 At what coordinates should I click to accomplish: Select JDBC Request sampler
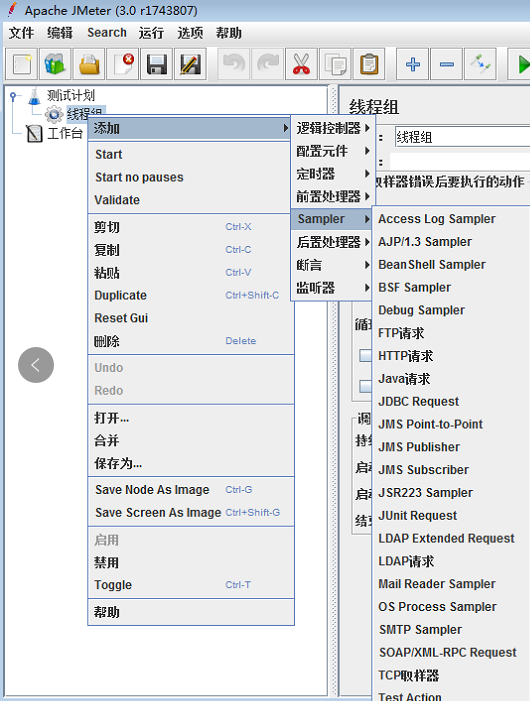point(451,401)
